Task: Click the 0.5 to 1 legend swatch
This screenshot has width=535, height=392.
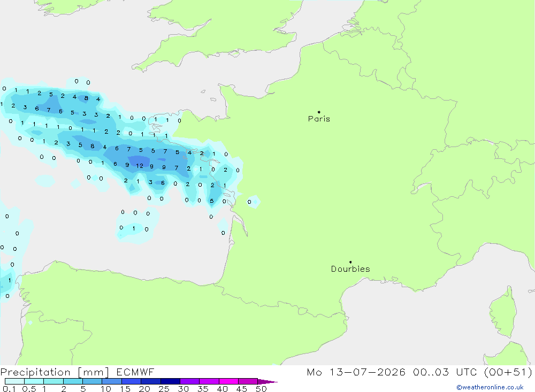Action: tap(34, 381)
